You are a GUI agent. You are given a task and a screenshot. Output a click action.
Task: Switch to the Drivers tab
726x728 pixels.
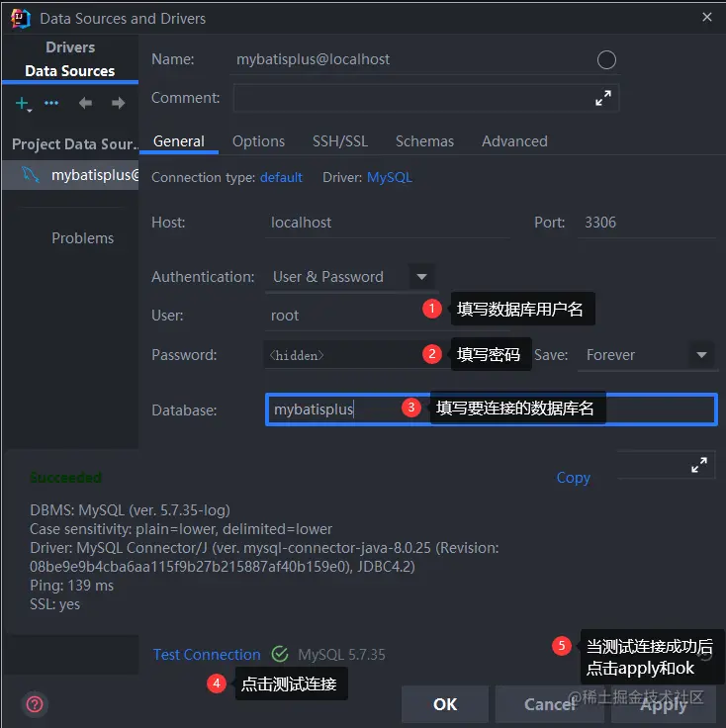[x=70, y=47]
